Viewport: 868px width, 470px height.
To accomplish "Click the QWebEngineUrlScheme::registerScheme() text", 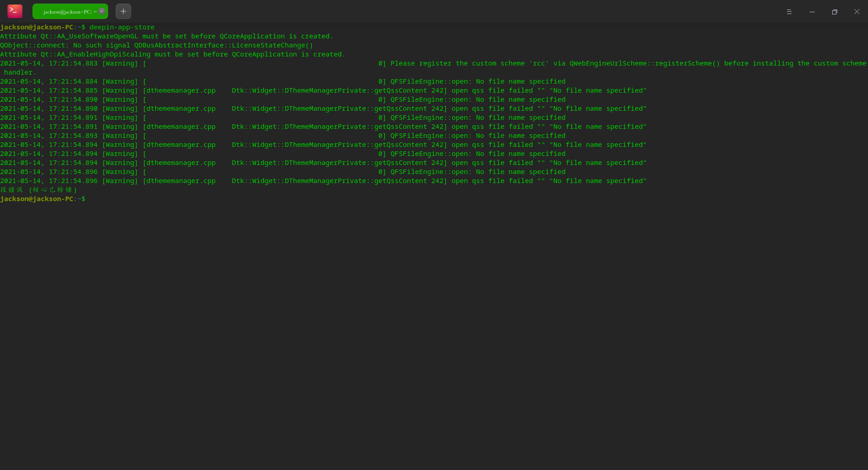I will click(644, 64).
